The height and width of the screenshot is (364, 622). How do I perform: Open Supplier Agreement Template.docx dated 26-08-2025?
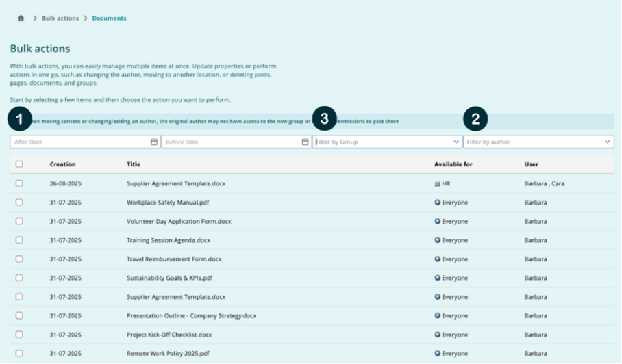[x=176, y=184]
